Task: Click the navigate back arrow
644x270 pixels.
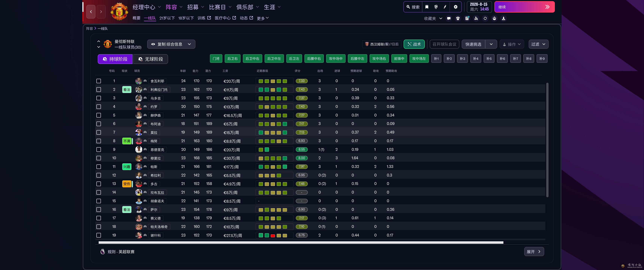Action: [x=91, y=11]
